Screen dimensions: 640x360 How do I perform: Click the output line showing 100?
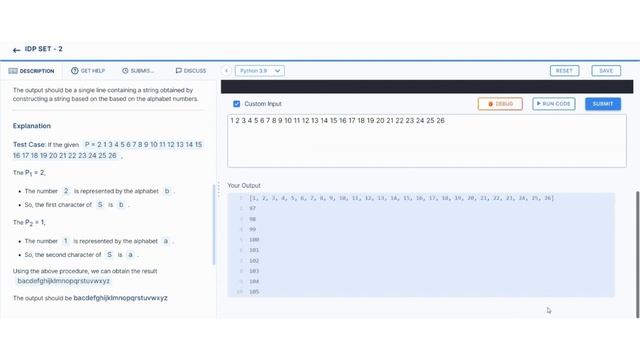point(254,240)
